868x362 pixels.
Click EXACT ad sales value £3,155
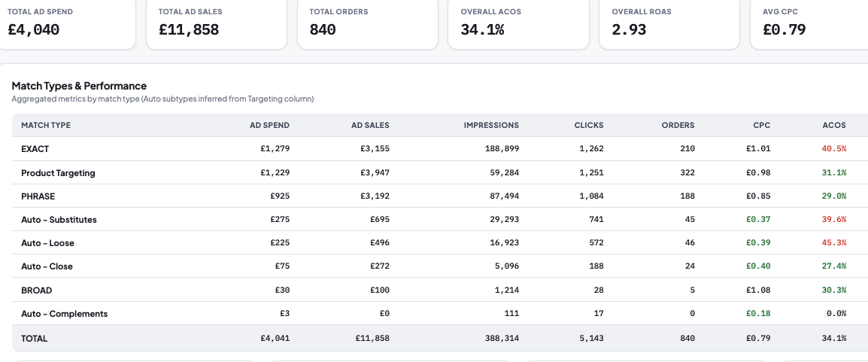(375, 149)
